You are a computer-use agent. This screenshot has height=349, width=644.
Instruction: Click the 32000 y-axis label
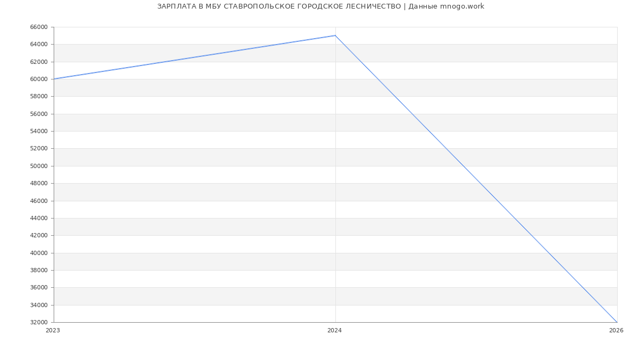[39, 322]
